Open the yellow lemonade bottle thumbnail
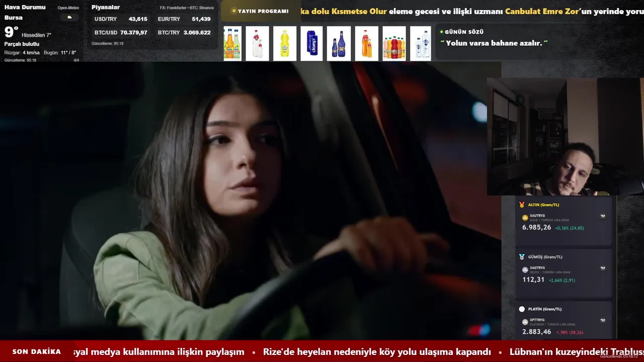Viewport: 644px width, 362px height. pos(285,44)
